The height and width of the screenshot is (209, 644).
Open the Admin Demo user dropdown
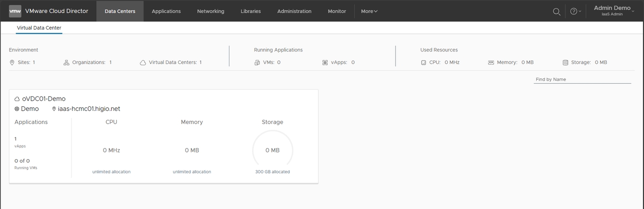pyautogui.click(x=614, y=11)
